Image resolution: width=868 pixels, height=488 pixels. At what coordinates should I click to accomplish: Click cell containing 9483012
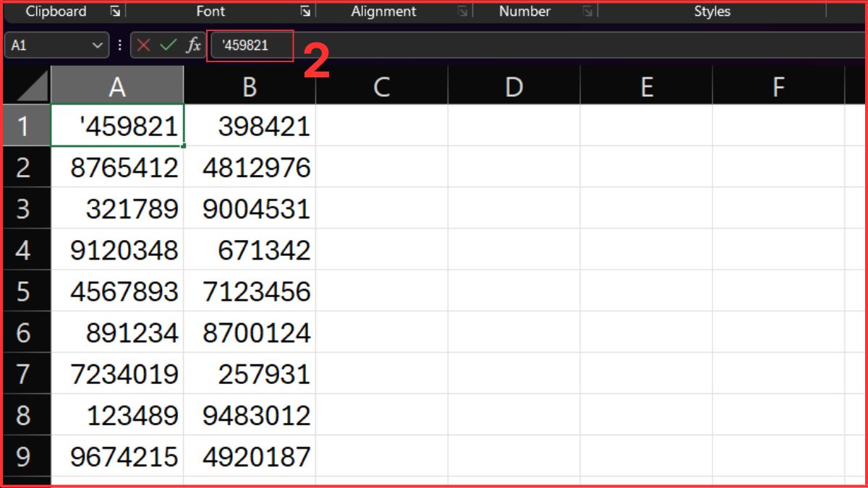click(x=250, y=414)
